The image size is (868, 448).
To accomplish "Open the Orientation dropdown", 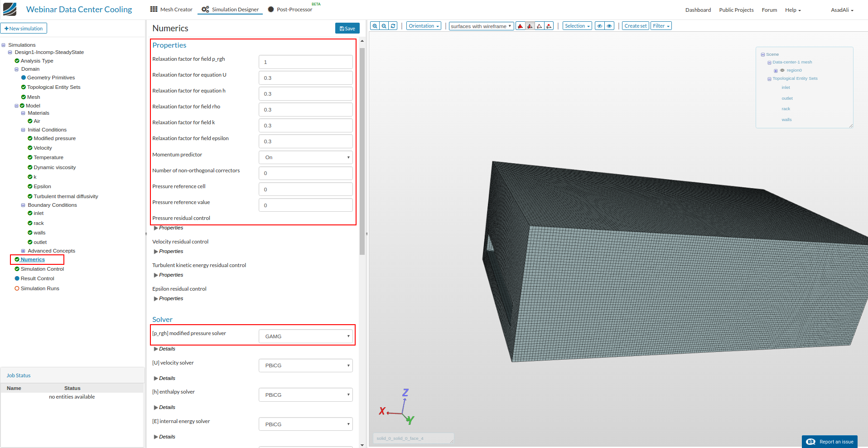I will [423, 25].
